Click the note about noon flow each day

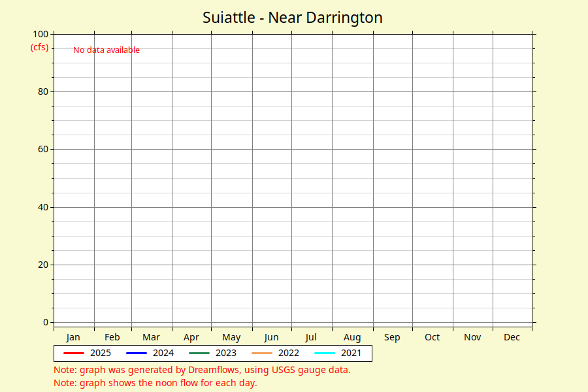pos(155,383)
